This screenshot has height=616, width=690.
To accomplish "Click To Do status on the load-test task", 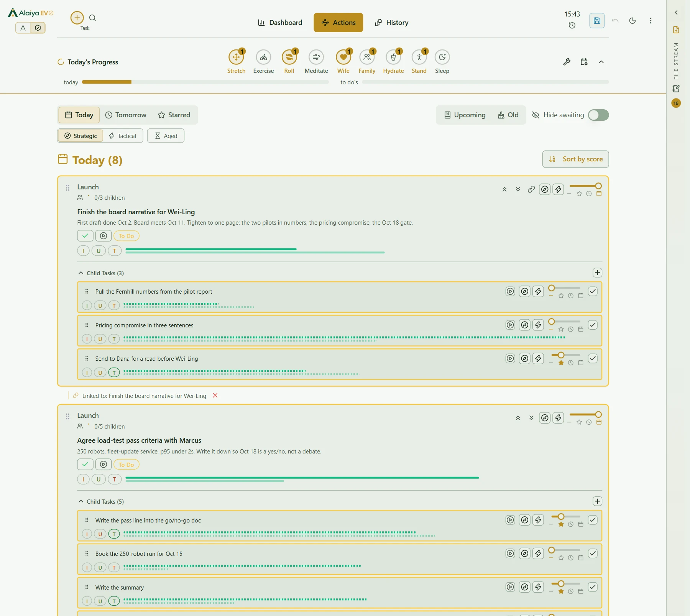I will [126, 465].
